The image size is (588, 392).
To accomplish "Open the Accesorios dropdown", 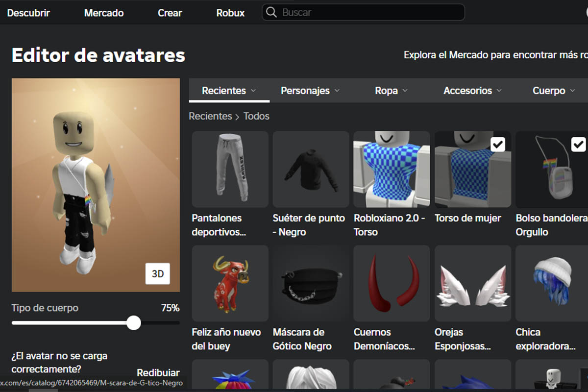I will point(472,90).
